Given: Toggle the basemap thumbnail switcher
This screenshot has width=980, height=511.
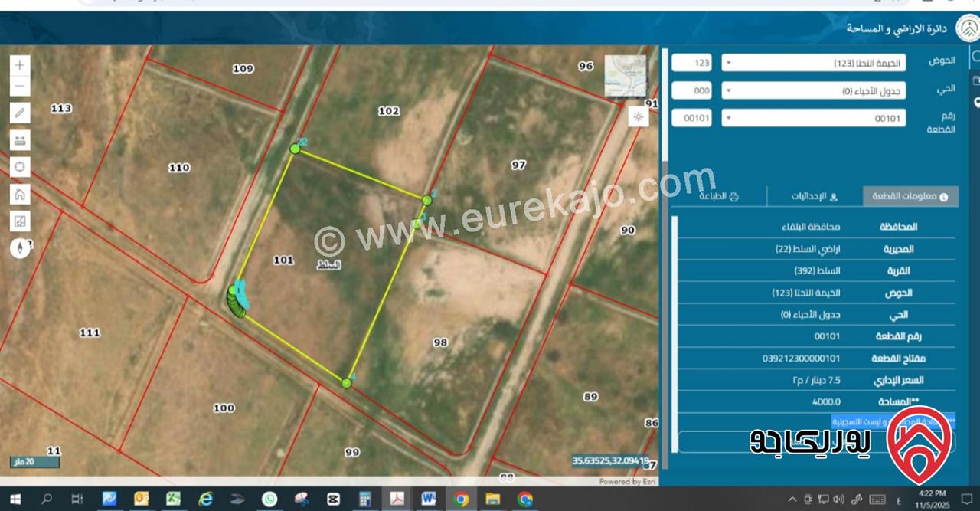Looking at the screenshot, I should click(625, 76).
